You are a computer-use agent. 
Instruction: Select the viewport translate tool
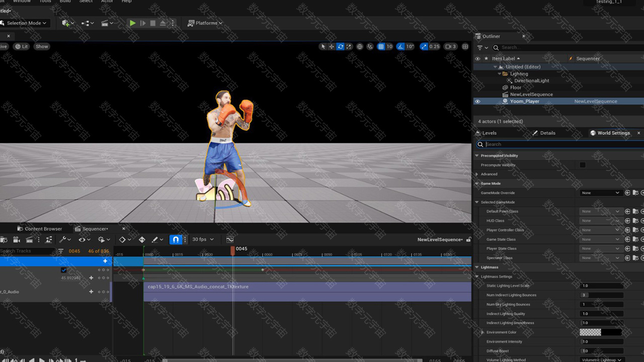click(332, 46)
